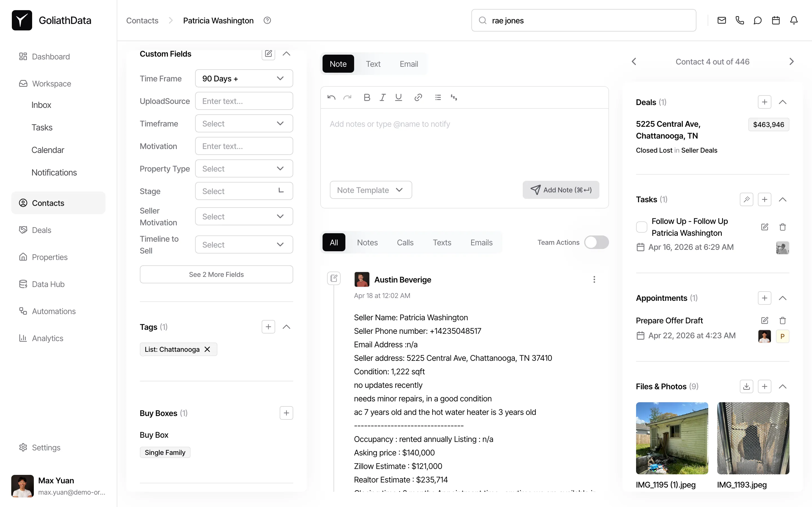812x507 pixels.
Task: Open the notifications bell icon
Action: coord(794,20)
